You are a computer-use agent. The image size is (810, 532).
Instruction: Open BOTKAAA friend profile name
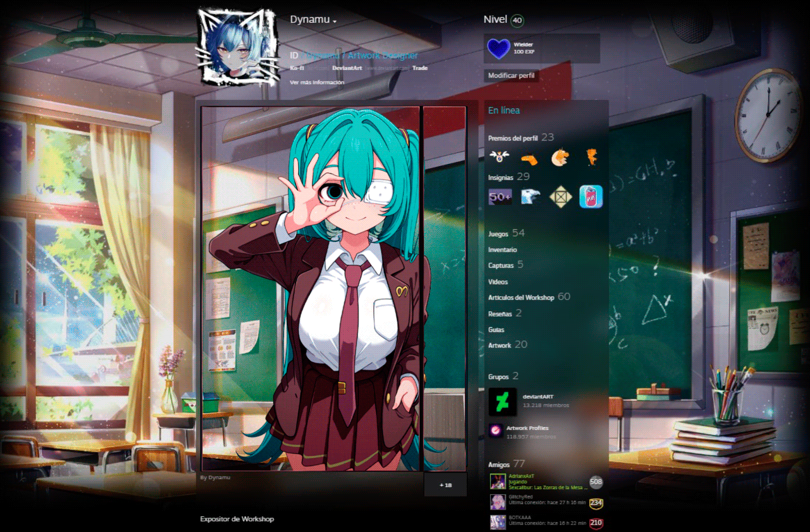pyautogui.click(x=520, y=517)
